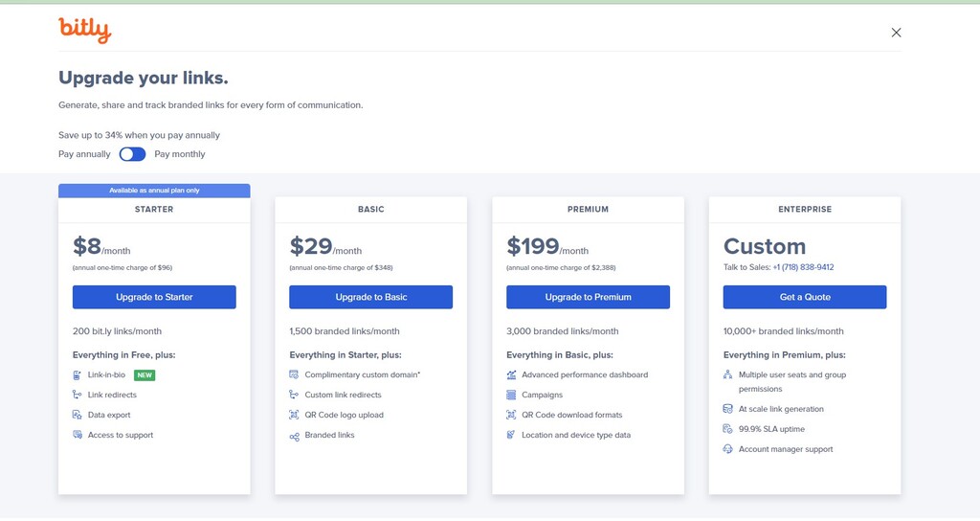Close the upgrade pricing dialog

point(896,33)
